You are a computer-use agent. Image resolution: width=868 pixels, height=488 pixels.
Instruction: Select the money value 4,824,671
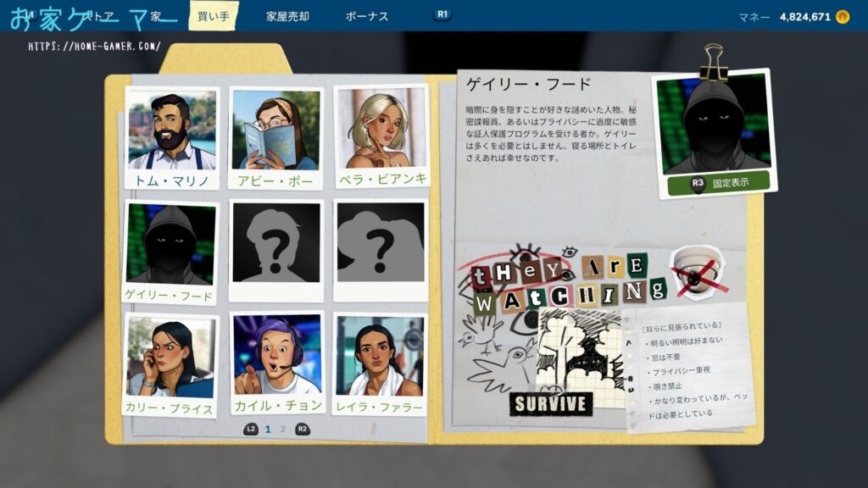805,17
